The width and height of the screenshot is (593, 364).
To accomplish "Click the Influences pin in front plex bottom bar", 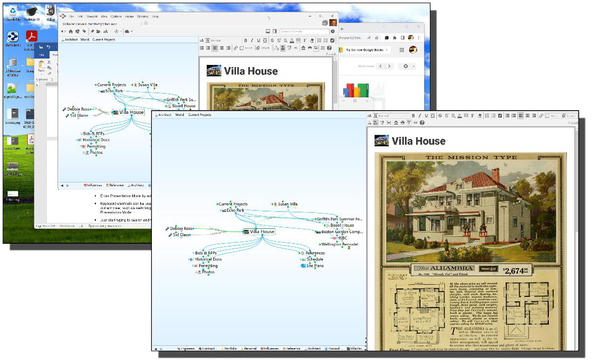I will [271, 349].
